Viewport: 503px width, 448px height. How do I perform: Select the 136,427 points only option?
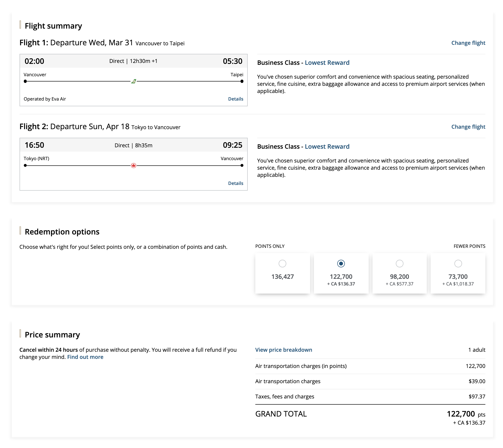[282, 263]
